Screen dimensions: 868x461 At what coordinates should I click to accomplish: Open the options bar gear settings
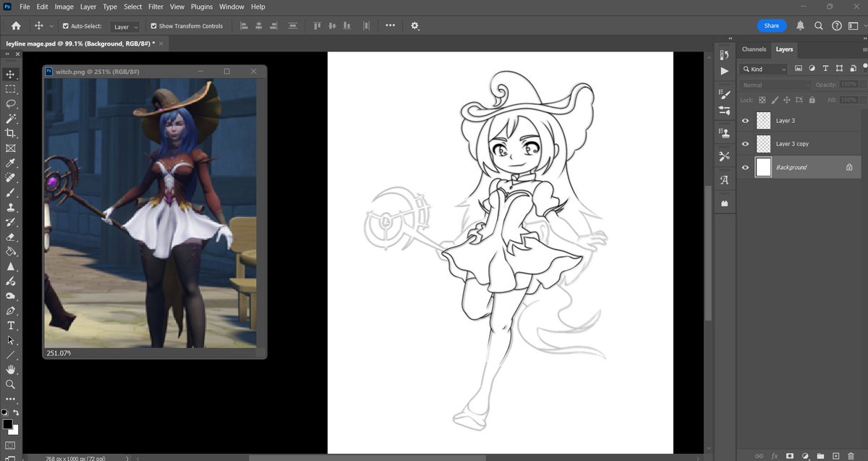pos(414,25)
